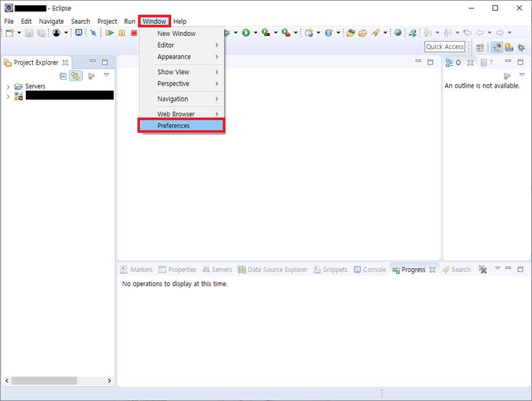This screenshot has height=401, width=532.
Task: Select Preferences from the Window menu
Action: [x=174, y=126]
